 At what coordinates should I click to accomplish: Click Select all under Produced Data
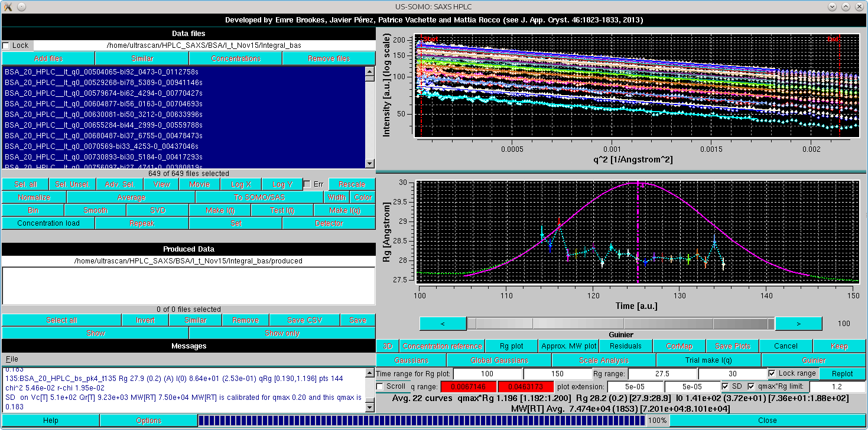click(61, 320)
